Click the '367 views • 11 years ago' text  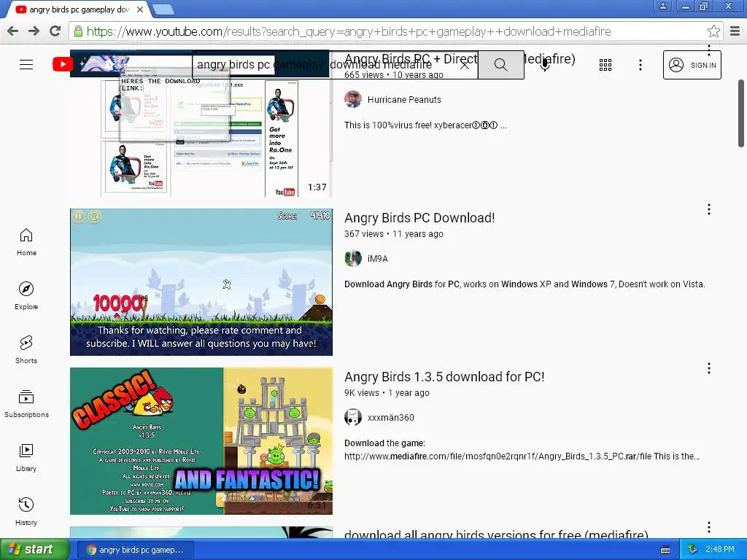(393, 234)
